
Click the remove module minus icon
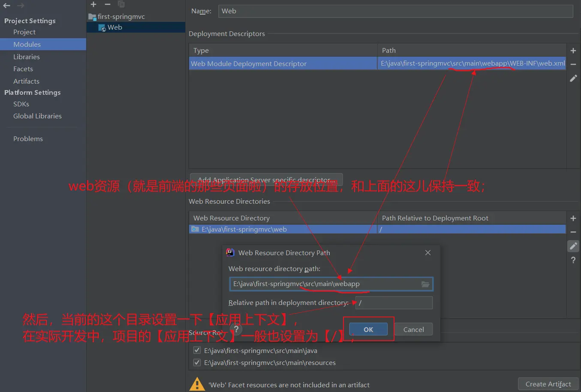(x=108, y=4)
